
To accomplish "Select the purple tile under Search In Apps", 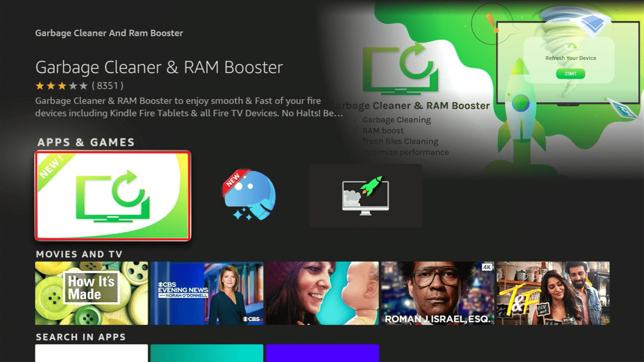I will [322, 353].
